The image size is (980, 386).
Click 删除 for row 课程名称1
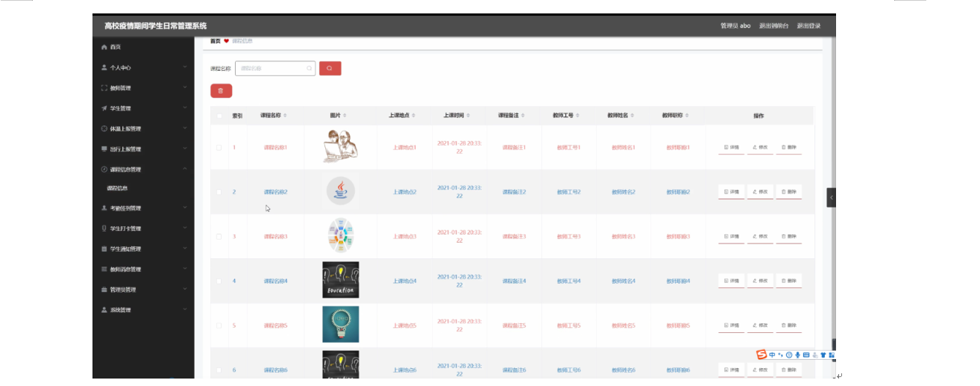788,147
